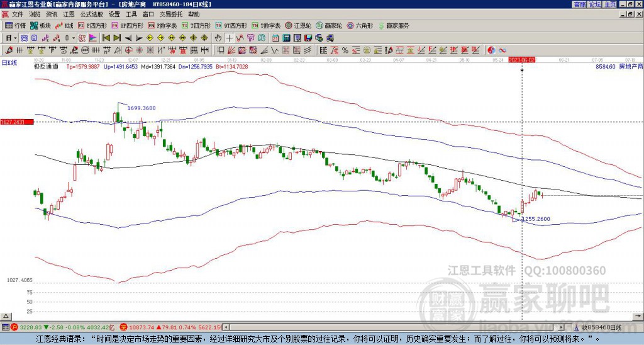Click the 10873.74 Shenzhen index status text

[x=142, y=327]
